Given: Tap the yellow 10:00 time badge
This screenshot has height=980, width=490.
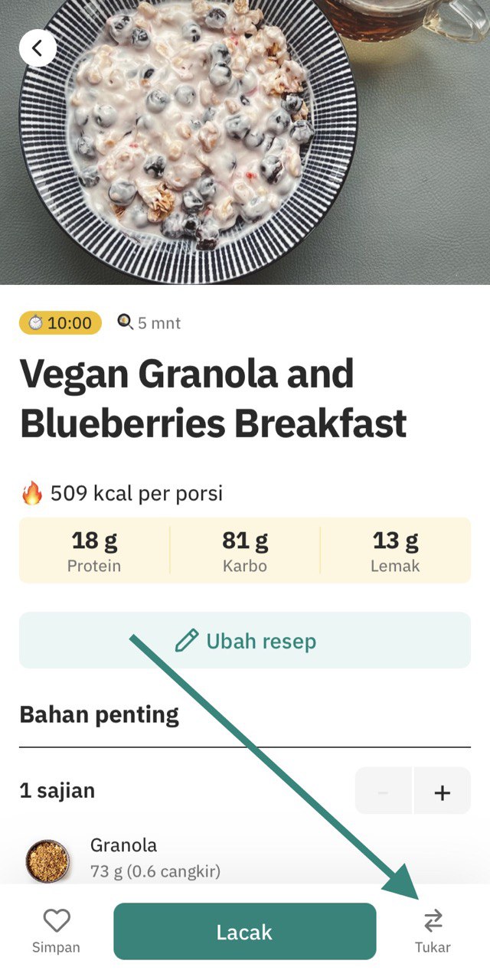Looking at the screenshot, I should pos(60,323).
